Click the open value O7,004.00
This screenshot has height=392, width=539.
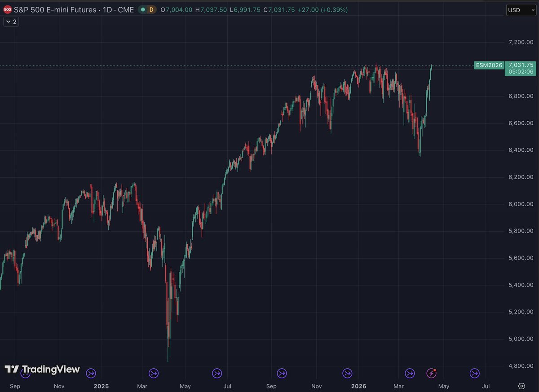(176, 9)
